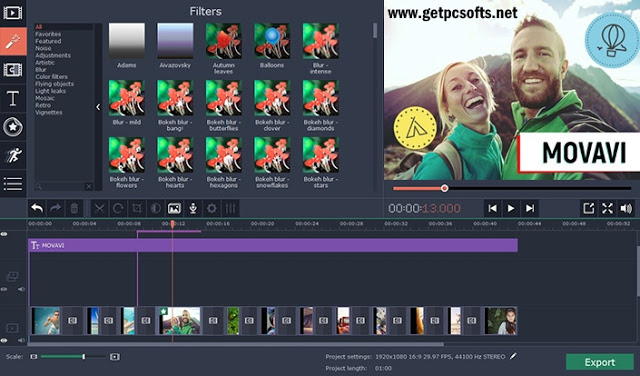Mute the overlay track speaker icon

(x=21, y=289)
